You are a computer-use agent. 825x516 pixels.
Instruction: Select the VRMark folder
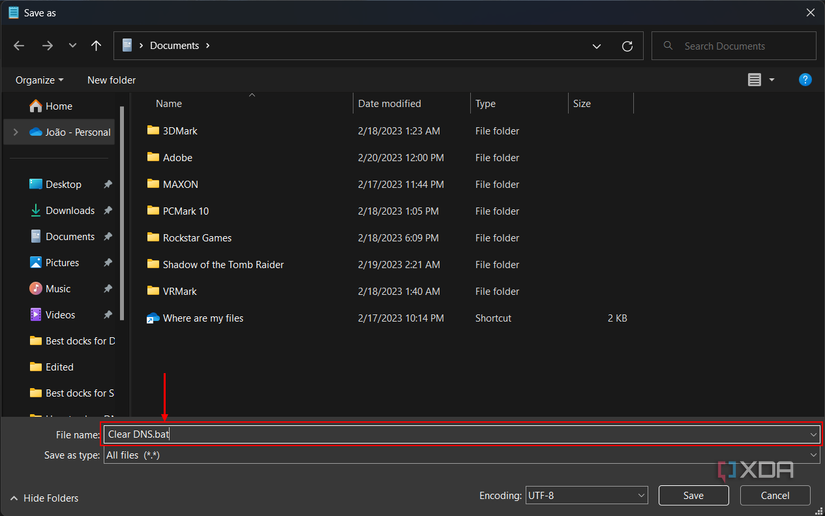(172, 291)
